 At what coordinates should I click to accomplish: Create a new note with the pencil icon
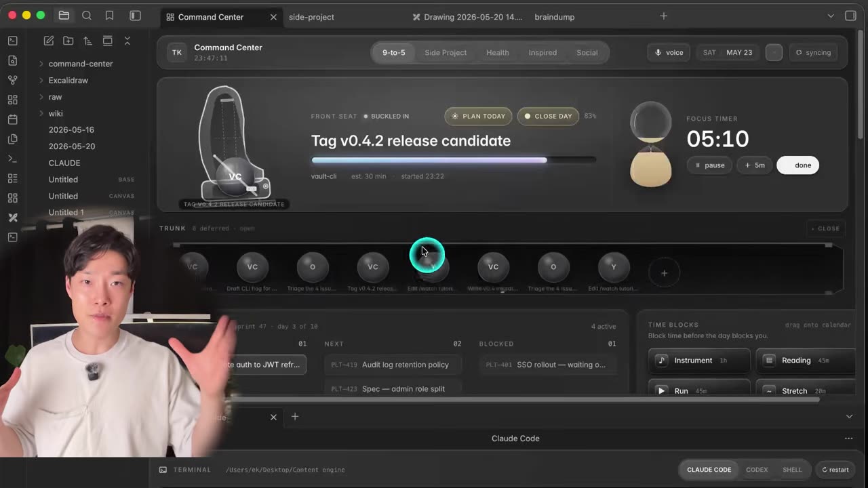(x=49, y=41)
